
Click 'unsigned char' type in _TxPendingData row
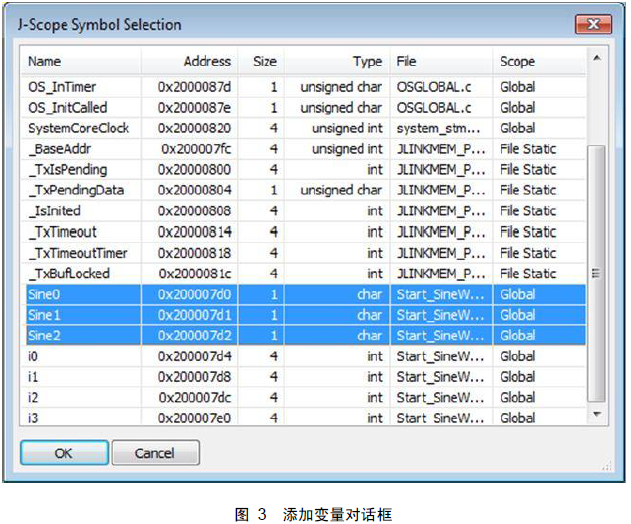(x=341, y=190)
